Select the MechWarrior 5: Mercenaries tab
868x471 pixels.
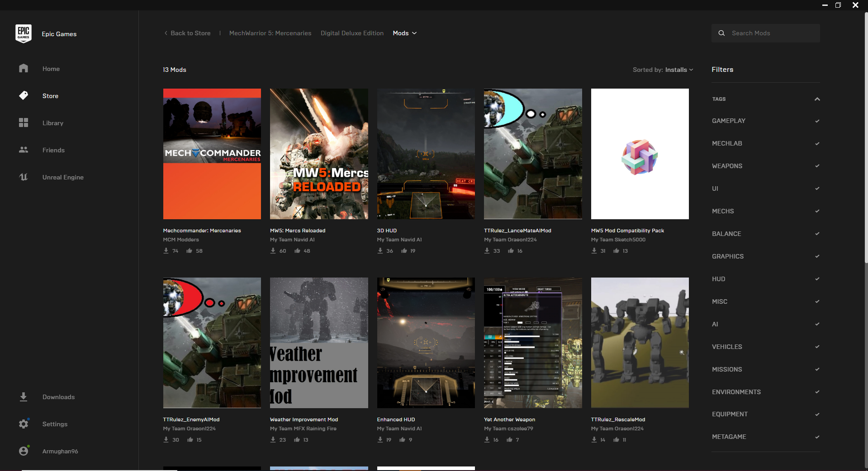tap(270, 33)
